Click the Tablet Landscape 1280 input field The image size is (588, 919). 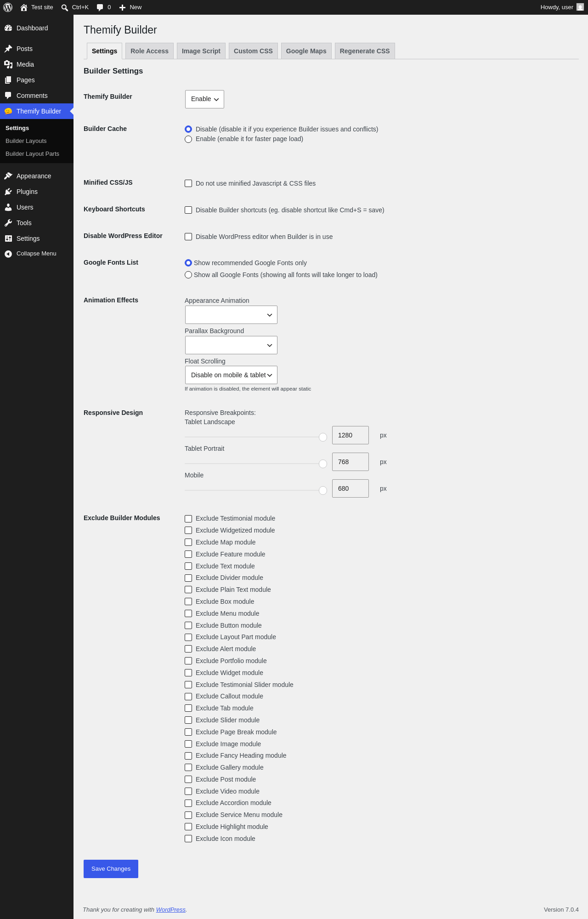[x=351, y=435]
